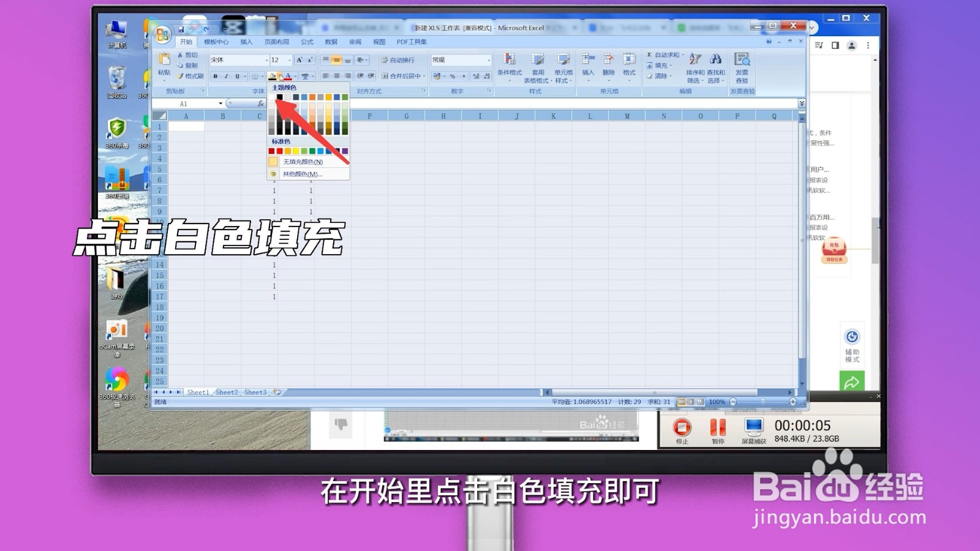Click the Sort and Filter (排序和筛选) icon
This screenshot has height=551, width=980.
pos(695,59)
